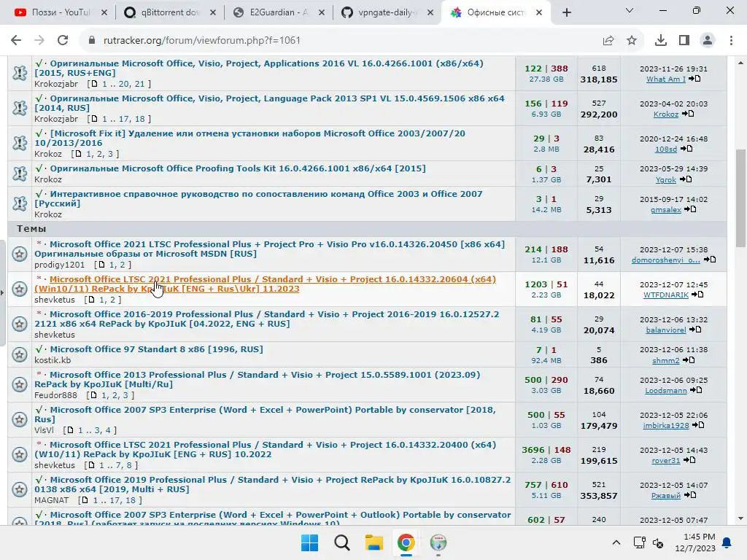Open Language Pack 2013 SP1 VL topic

click(x=269, y=103)
